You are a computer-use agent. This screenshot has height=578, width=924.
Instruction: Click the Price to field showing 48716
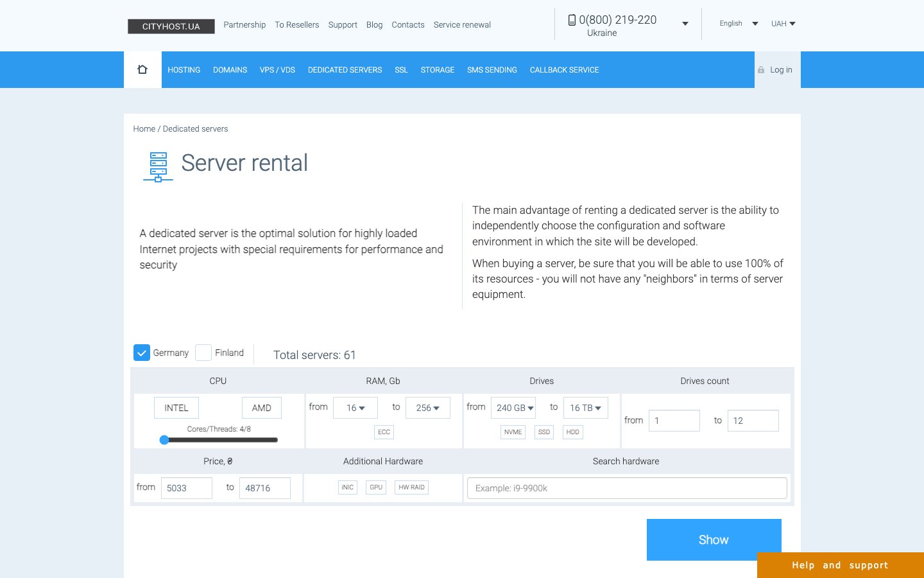[x=265, y=488]
